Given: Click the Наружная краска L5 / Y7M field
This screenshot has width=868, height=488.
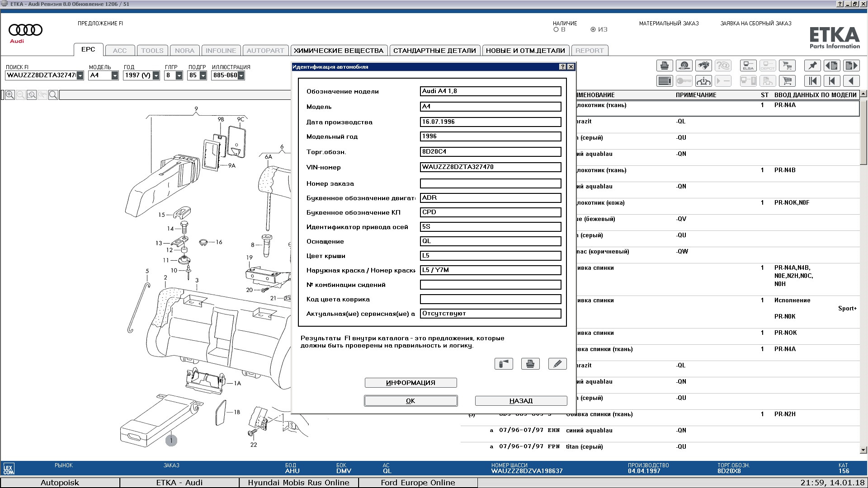Looking at the screenshot, I should pos(491,270).
